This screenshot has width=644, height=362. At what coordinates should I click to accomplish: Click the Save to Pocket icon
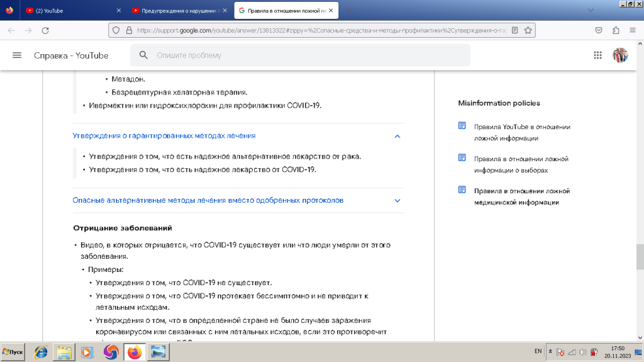click(x=599, y=30)
